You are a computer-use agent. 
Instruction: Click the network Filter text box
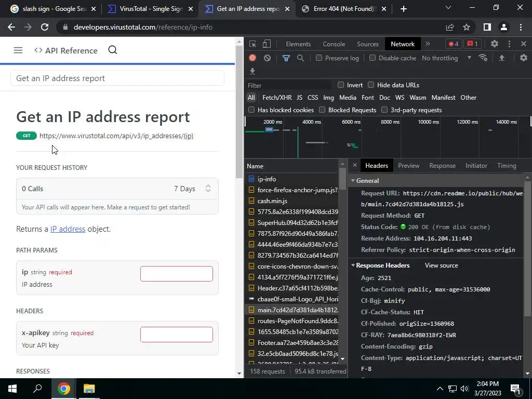pos(288,85)
